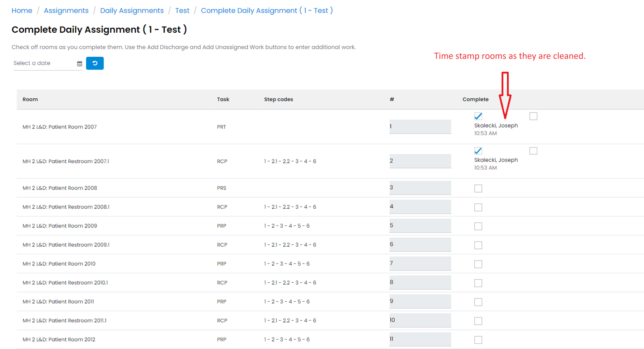
Task: Select 'MH 2 L&D: Patient Room 2007' text
Action: tap(60, 127)
